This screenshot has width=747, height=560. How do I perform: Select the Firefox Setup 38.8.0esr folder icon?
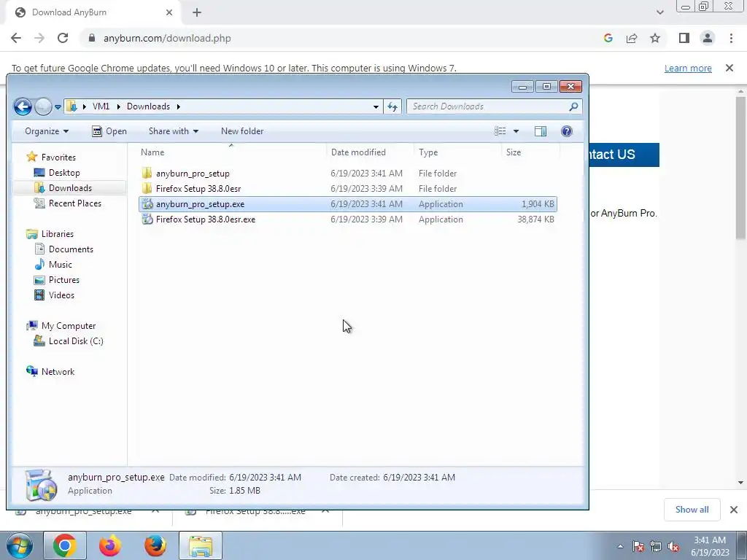[x=147, y=189]
